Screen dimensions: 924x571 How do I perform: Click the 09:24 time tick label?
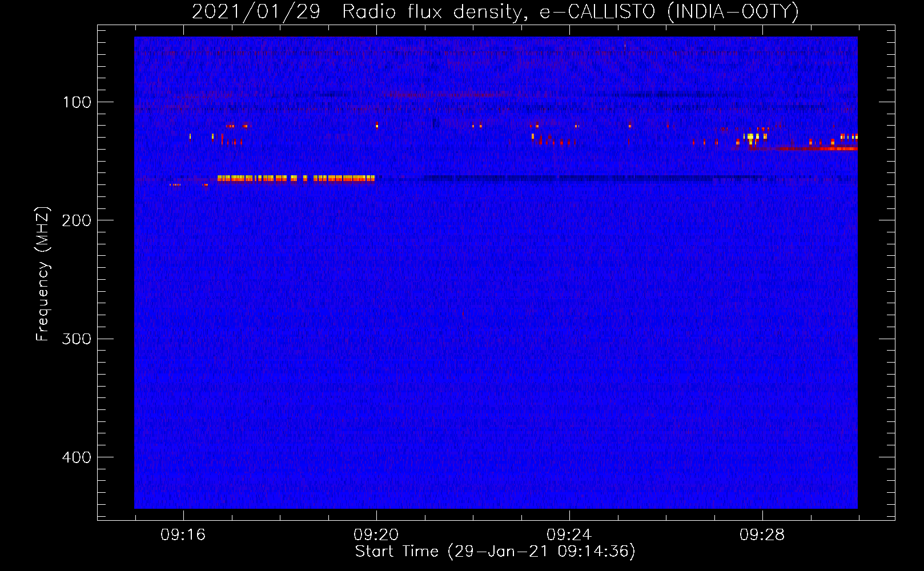click(569, 535)
